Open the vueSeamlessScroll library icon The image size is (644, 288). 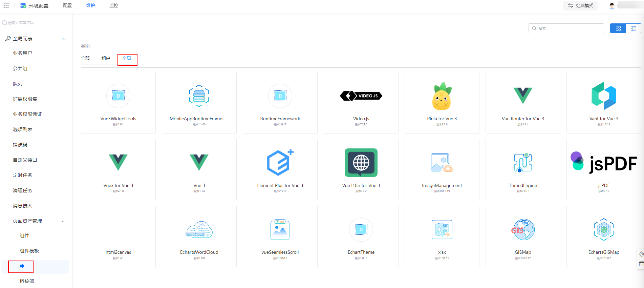(x=280, y=229)
